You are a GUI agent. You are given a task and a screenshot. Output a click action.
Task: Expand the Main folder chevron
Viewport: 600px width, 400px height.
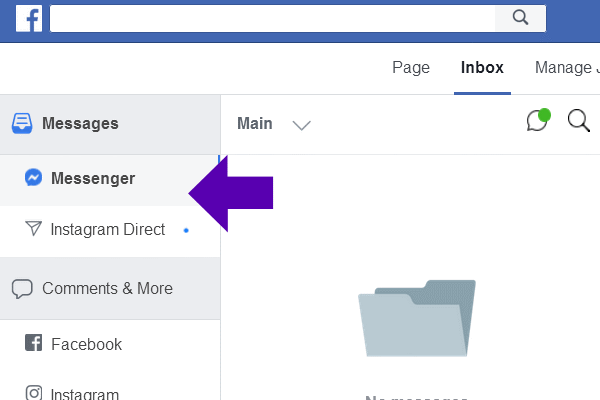[x=301, y=125]
